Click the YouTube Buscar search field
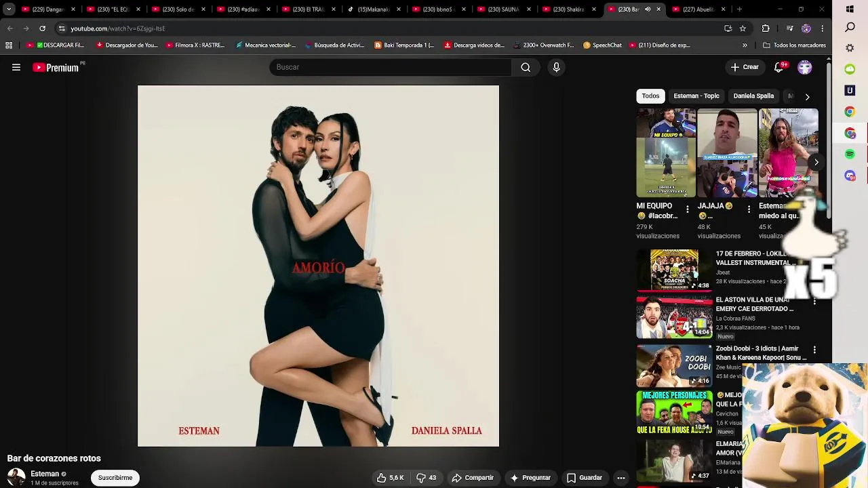Image resolution: width=868 pixels, height=488 pixels. tap(390, 67)
